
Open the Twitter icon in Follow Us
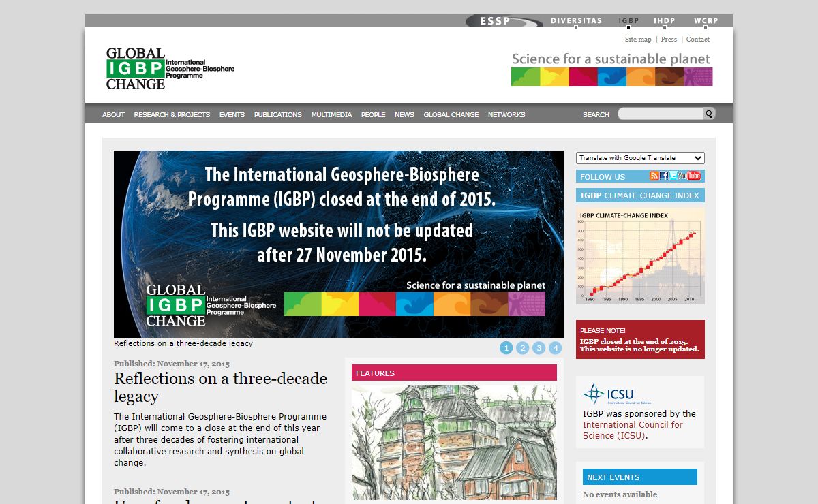[x=673, y=176]
